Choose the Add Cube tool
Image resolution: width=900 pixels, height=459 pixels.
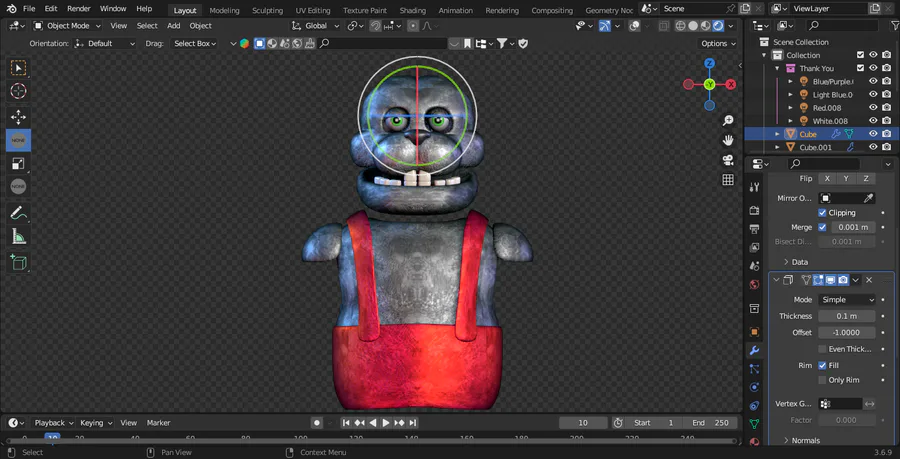pyautogui.click(x=18, y=263)
